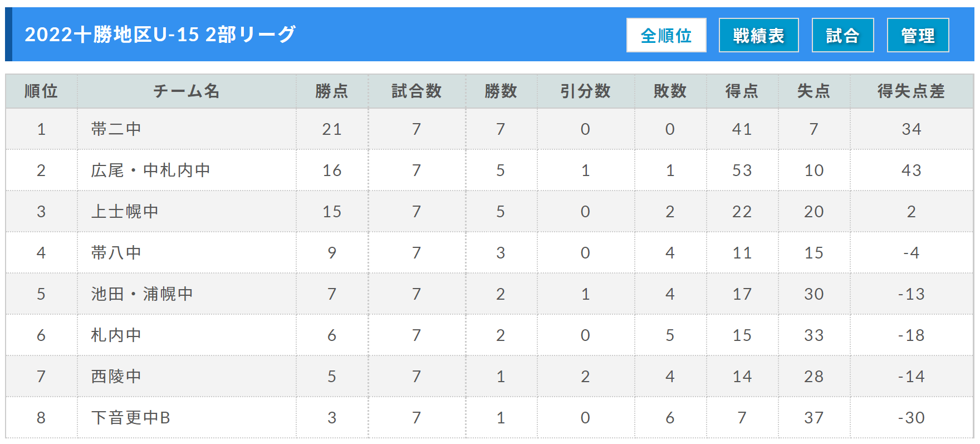This screenshot has width=980, height=444.
Task: Switch to the 戦績表 tab
Action: click(758, 35)
